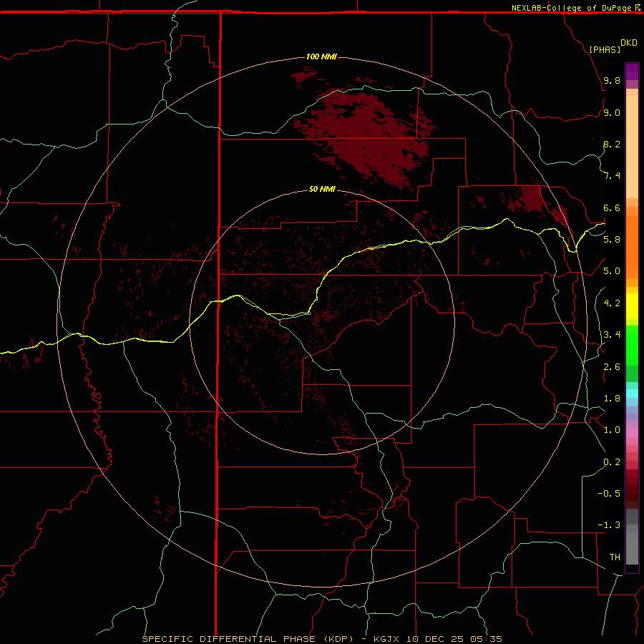Click the [PHAS] units label
Screen dimensions: 644x644
[x=605, y=49]
